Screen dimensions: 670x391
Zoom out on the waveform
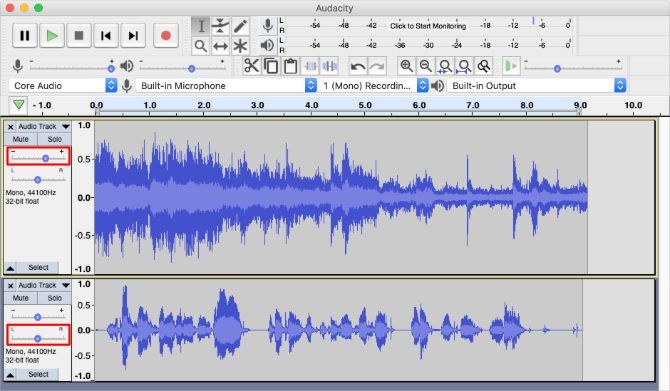coord(426,66)
